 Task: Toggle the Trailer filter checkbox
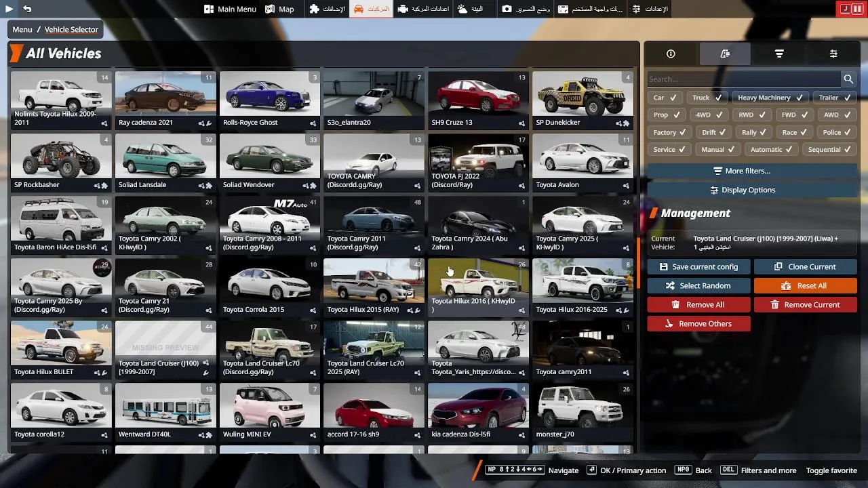pos(834,98)
